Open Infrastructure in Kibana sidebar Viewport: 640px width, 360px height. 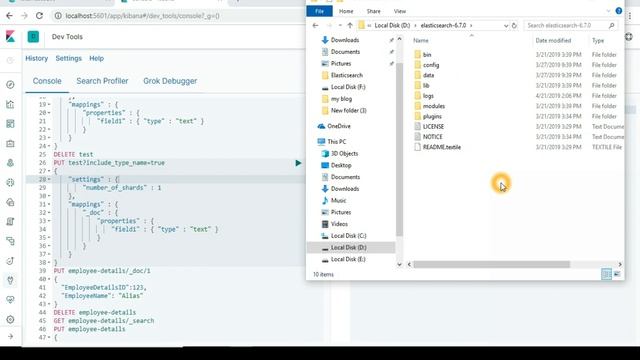pyautogui.click(x=10, y=202)
